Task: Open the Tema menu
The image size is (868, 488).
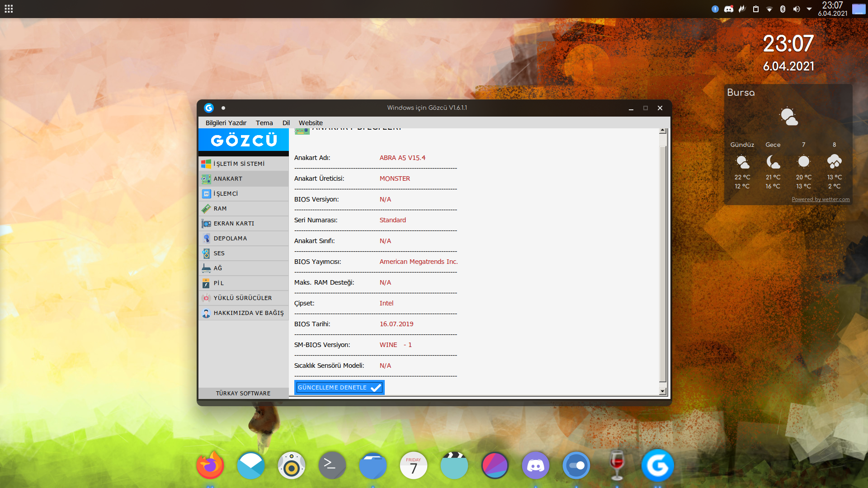Action: pos(264,123)
